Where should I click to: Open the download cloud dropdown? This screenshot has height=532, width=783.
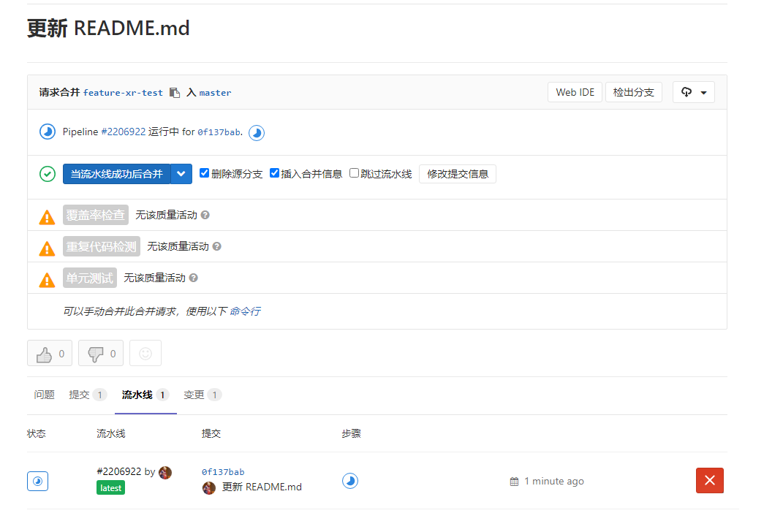(x=694, y=92)
